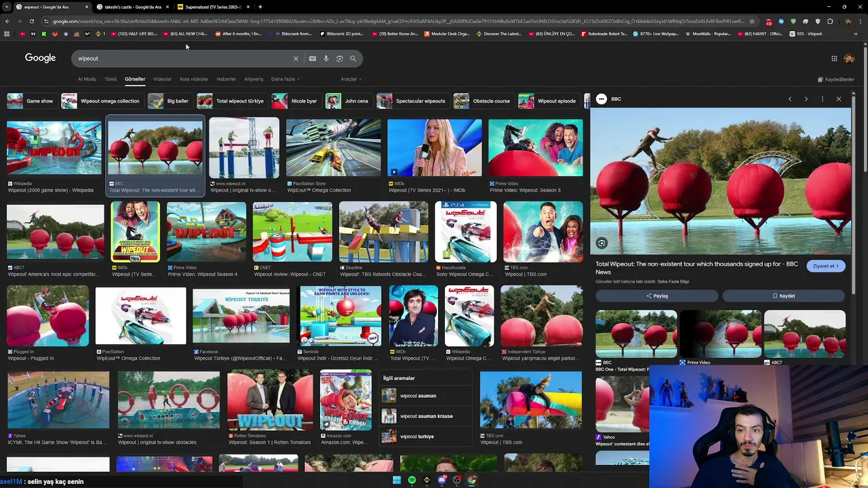868x488 pixels.
Task: Open Prime Video Wipeout Season 8 thumbnail
Action: coord(535,148)
